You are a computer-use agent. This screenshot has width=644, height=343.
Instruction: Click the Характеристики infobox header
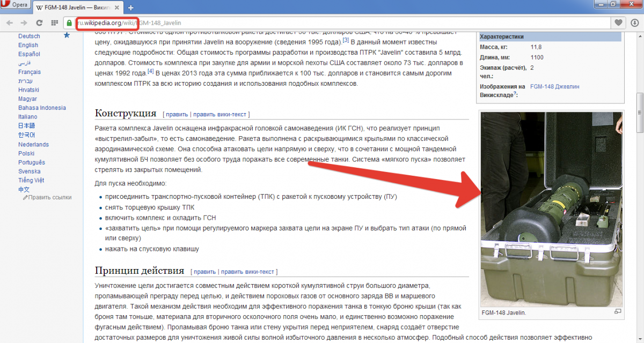point(549,36)
